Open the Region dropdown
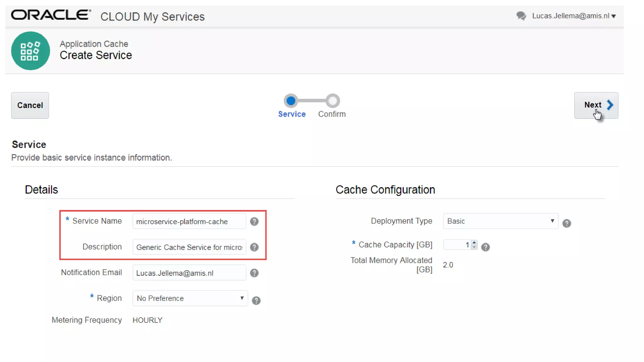The image size is (644, 362). pos(190,298)
